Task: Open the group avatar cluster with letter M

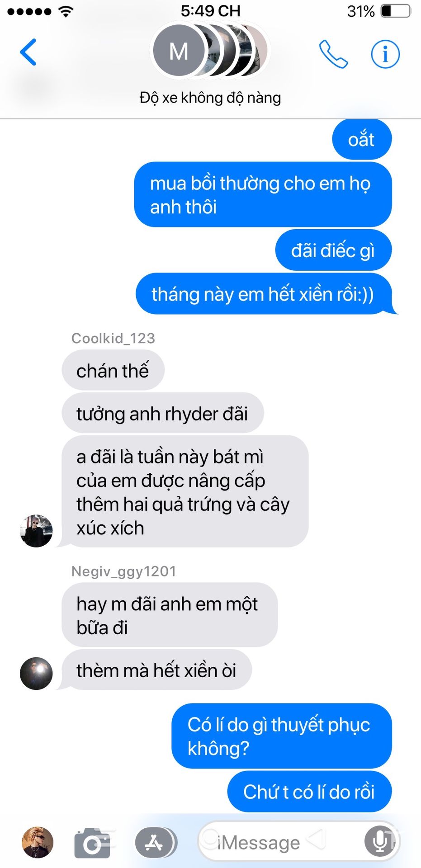Action: tap(210, 51)
